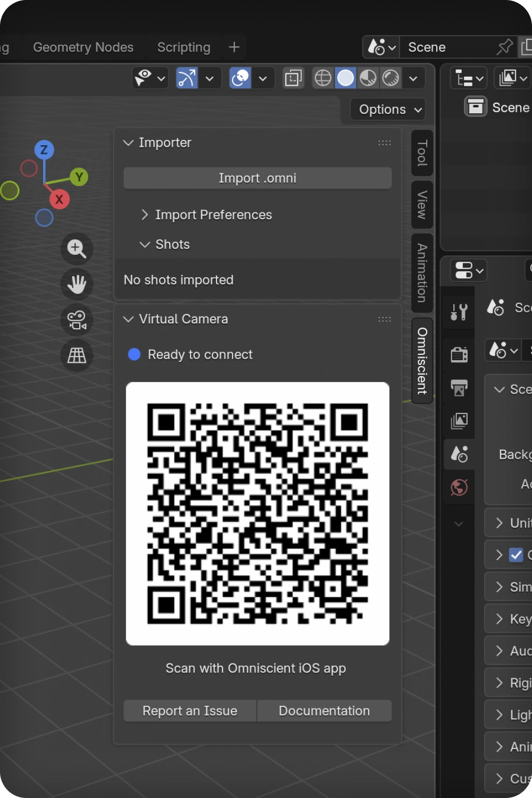Collapse the Importer panel
This screenshot has width=532, height=798.
(x=128, y=143)
